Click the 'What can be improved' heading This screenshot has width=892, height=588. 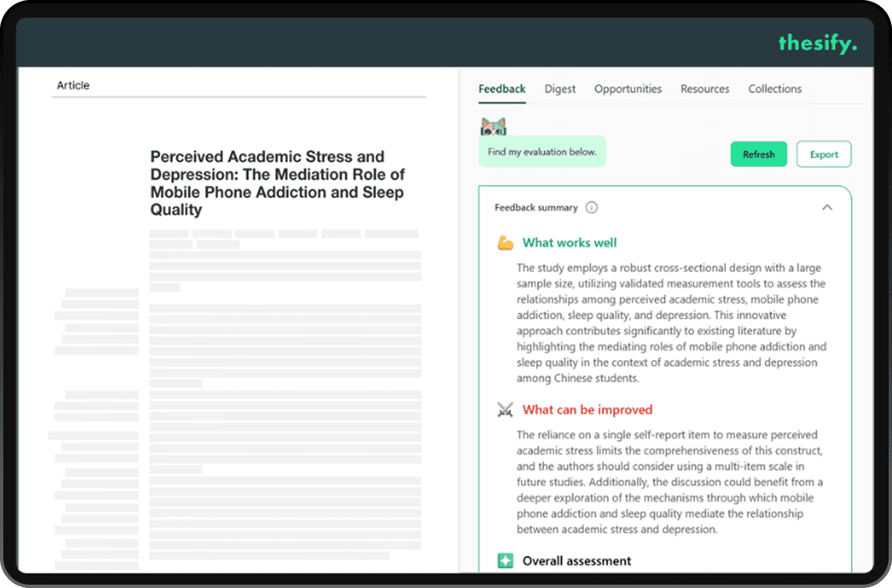tap(587, 409)
